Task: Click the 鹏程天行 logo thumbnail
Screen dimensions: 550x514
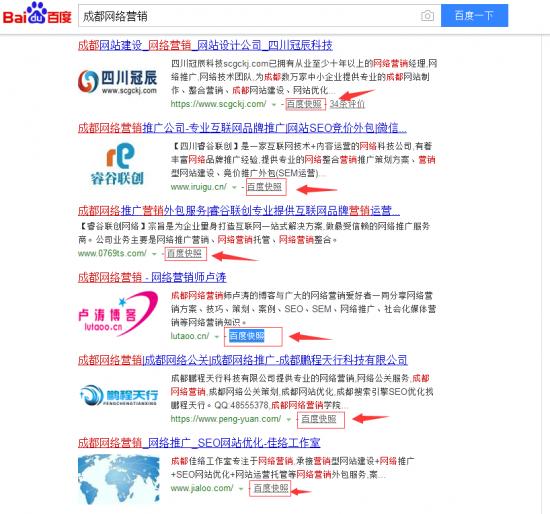Action: click(x=119, y=395)
